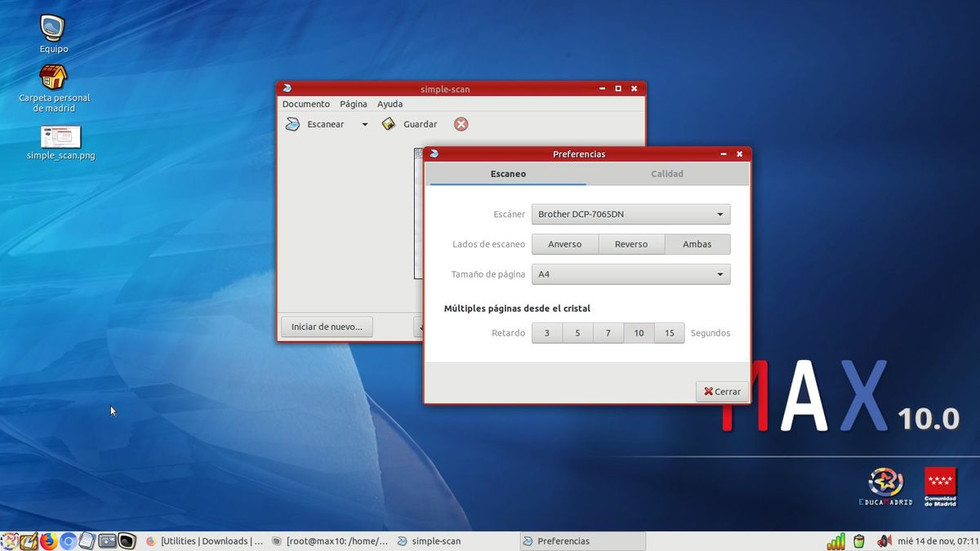This screenshot has width=980, height=551.
Task: Click the Retardo label
Action: pyautogui.click(x=508, y=333)
